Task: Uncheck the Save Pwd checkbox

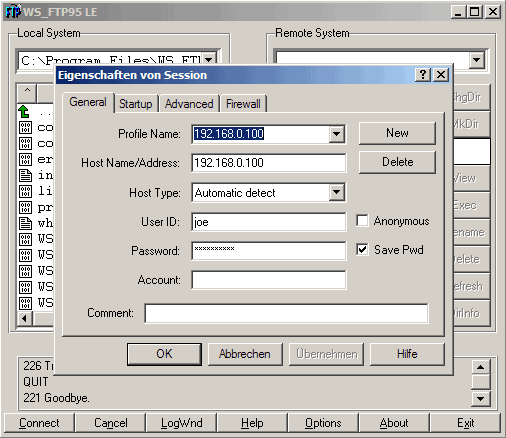Action: coord(362,250)
